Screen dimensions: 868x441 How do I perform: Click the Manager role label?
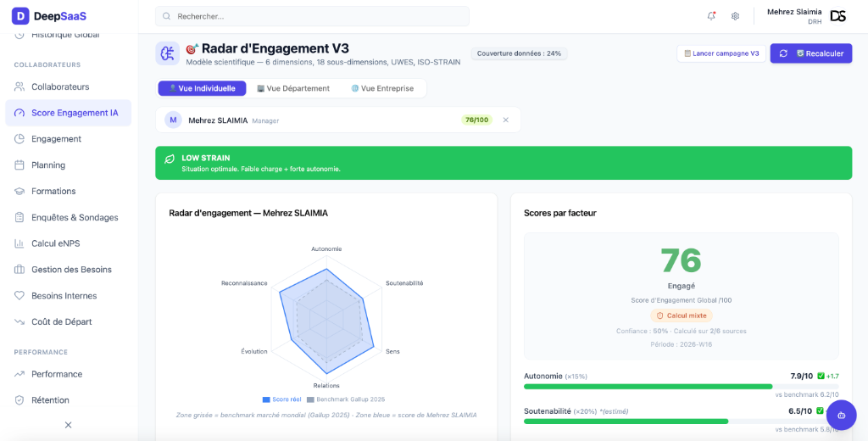[265, 120]
